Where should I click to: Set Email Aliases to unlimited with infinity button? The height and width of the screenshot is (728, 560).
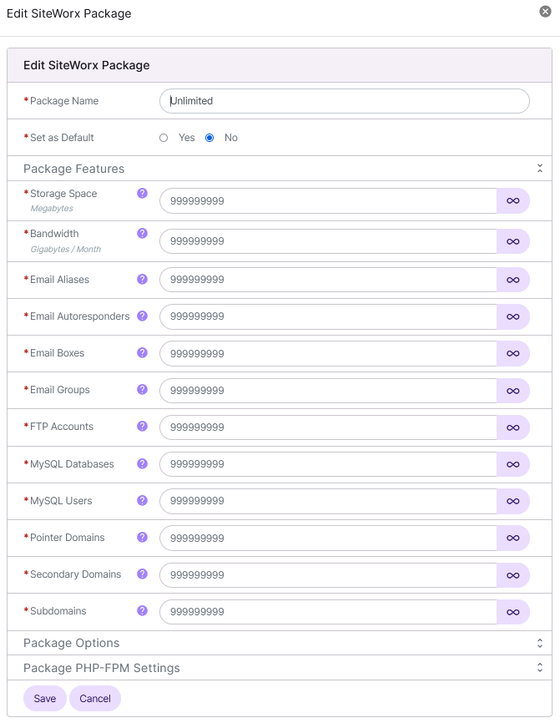point(512,280)
